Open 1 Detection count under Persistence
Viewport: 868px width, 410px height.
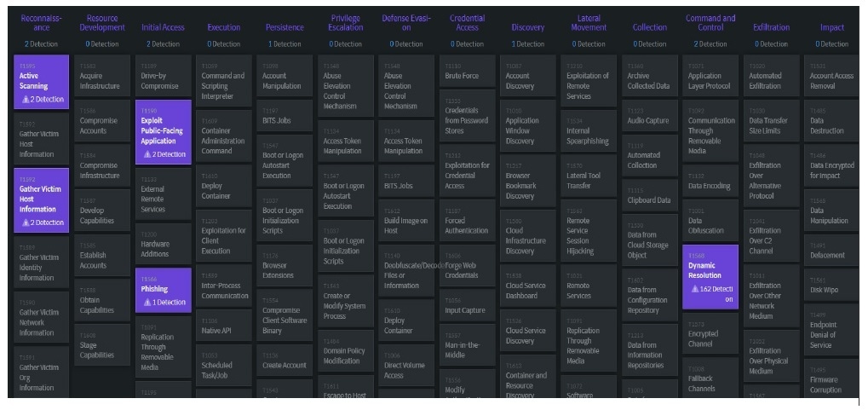click(285, 43)
